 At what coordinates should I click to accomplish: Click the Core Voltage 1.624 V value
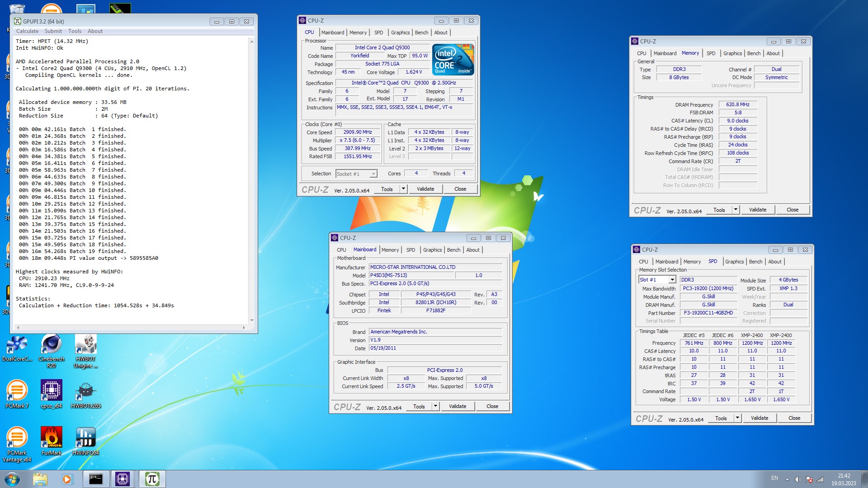[413, 72]
